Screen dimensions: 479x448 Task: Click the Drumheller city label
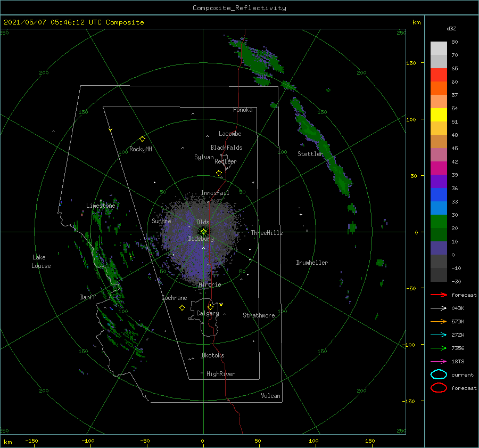312,263
